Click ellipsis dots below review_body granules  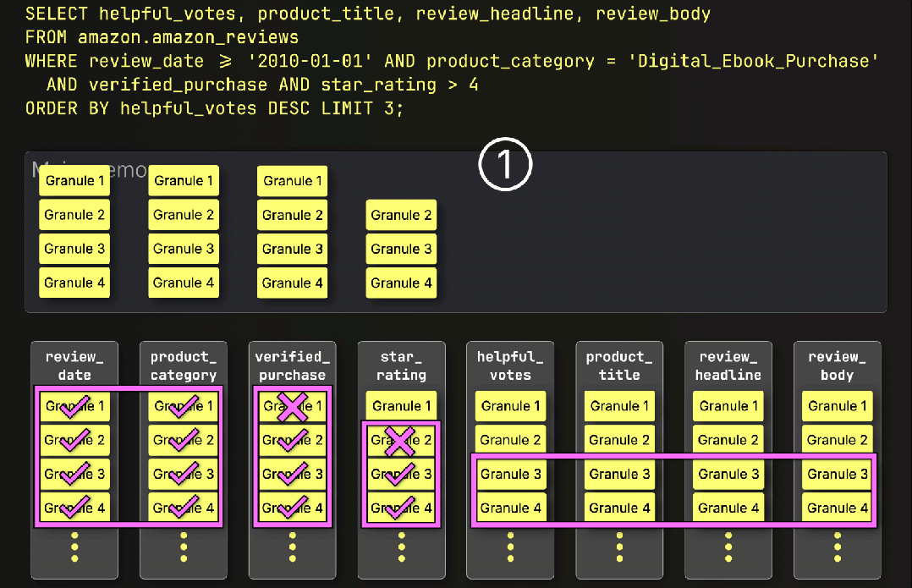tap(837, 547)
